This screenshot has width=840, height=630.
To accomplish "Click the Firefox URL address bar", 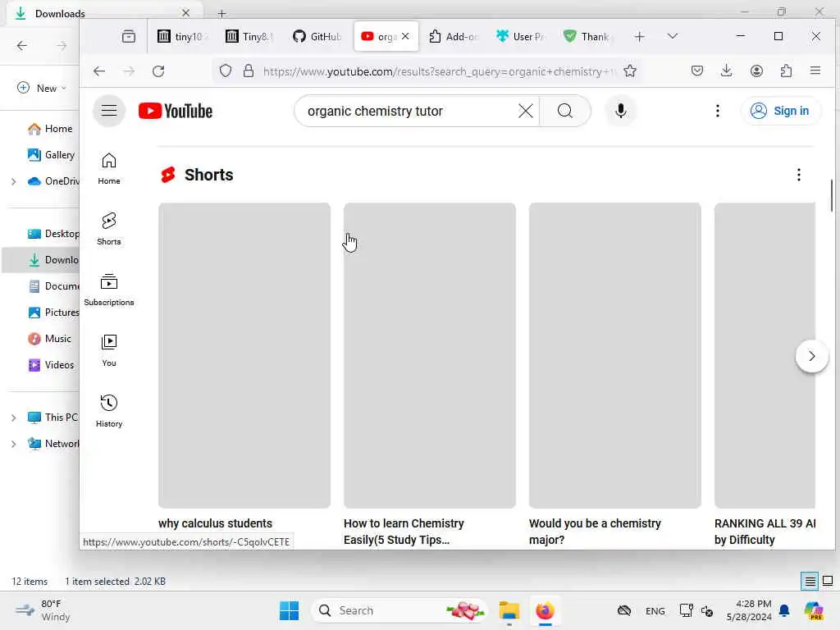I will pyautogui.click(x=441, y=71).
